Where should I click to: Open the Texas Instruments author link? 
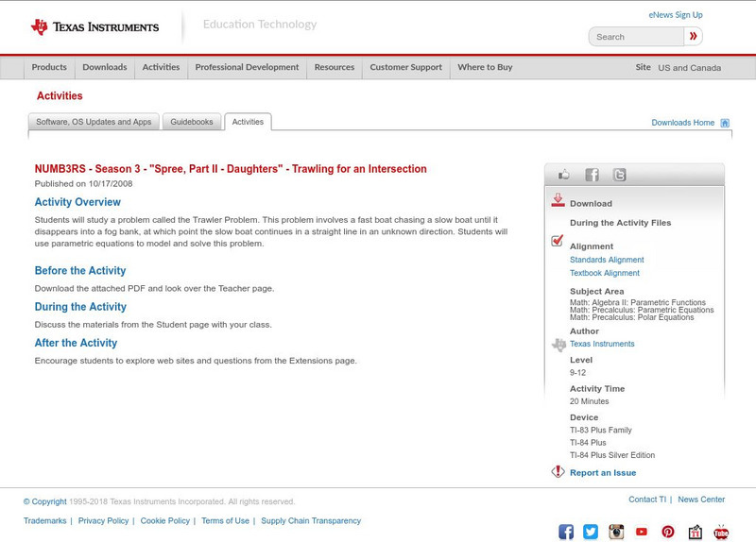point(602,344)
